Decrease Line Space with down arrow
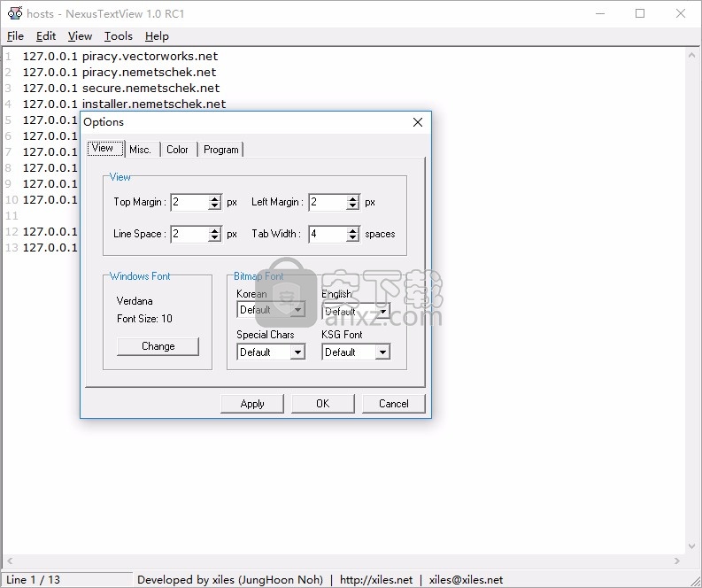702x588 pixels. coord(215,238)
